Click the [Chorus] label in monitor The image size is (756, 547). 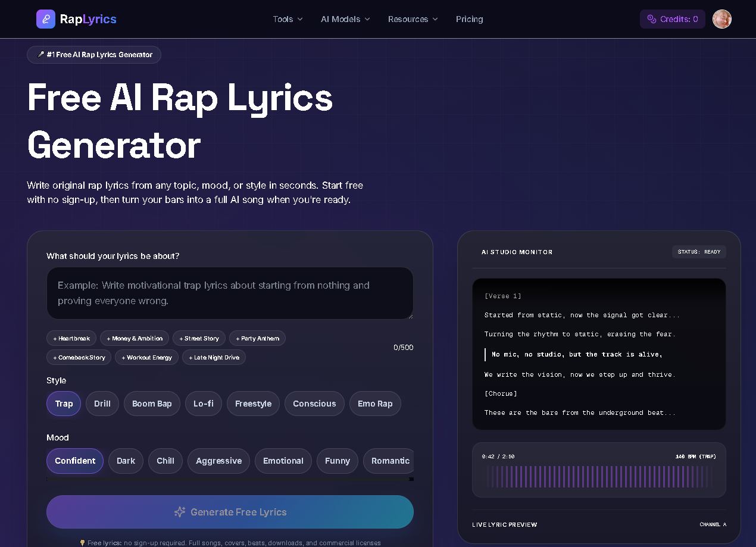(501, 393)
